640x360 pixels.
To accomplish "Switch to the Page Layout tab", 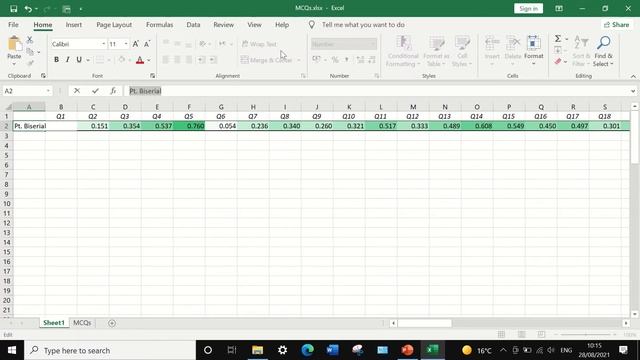I will [x=114, y=24].
